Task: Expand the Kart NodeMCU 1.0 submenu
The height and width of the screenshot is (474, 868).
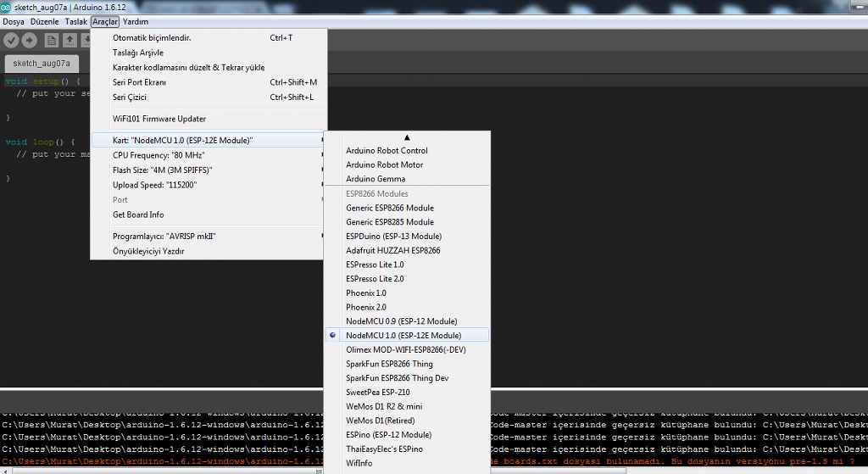Action: [x=209, y=140]
